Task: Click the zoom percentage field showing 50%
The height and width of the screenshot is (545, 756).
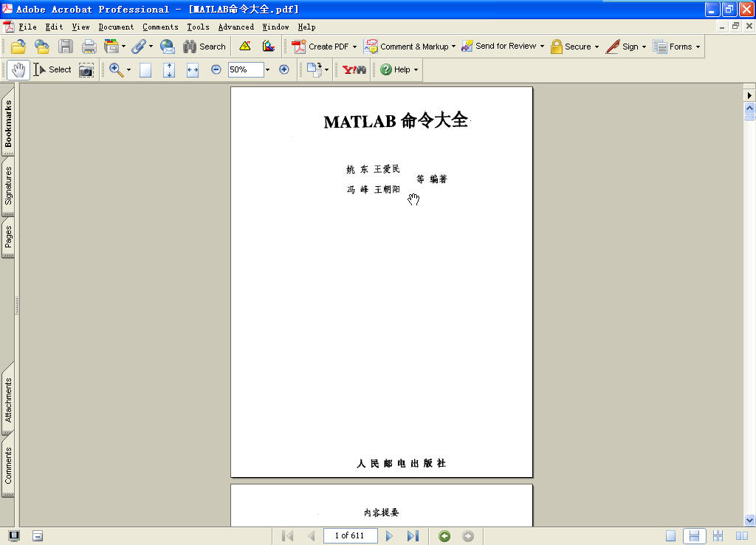Action: coord(246,70)
